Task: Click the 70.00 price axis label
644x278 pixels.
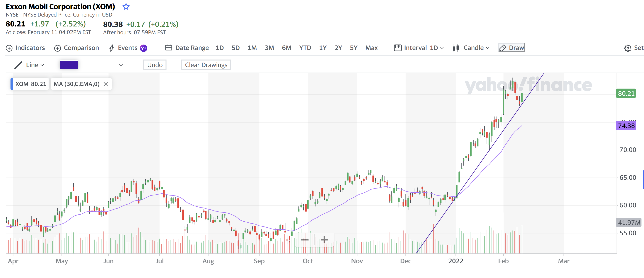Action: point(627,150)
